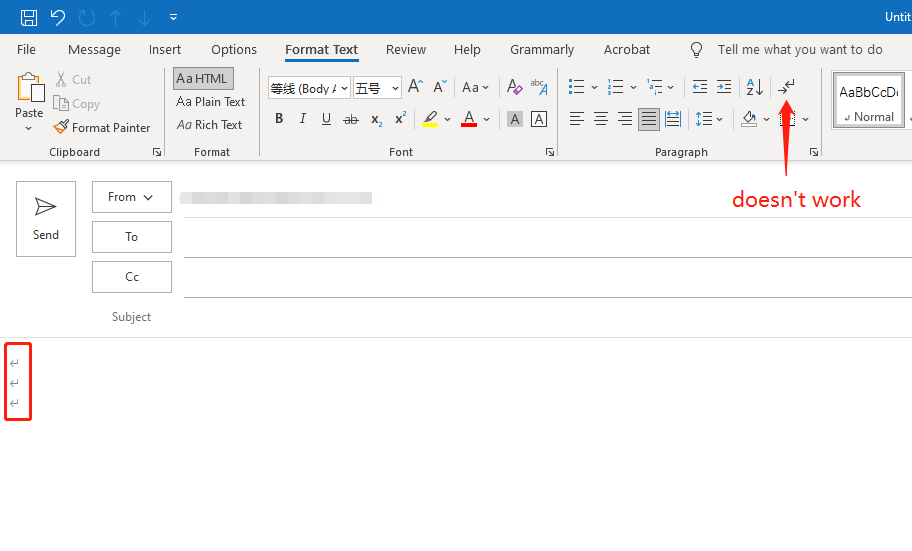Image resolution: width=912 pixels, height=551 pixels.
Task: Apply distributed alignment
Action: [673, 119]
